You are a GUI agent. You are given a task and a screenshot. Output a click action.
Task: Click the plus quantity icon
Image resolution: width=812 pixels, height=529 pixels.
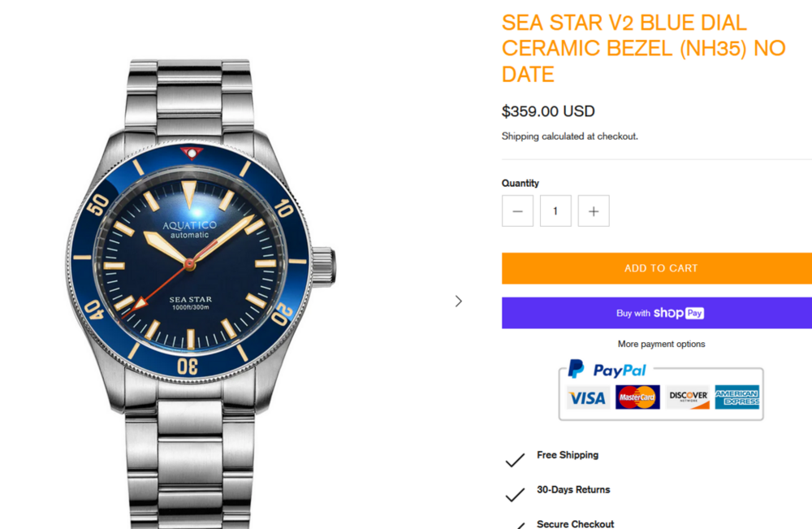[594, 211]
